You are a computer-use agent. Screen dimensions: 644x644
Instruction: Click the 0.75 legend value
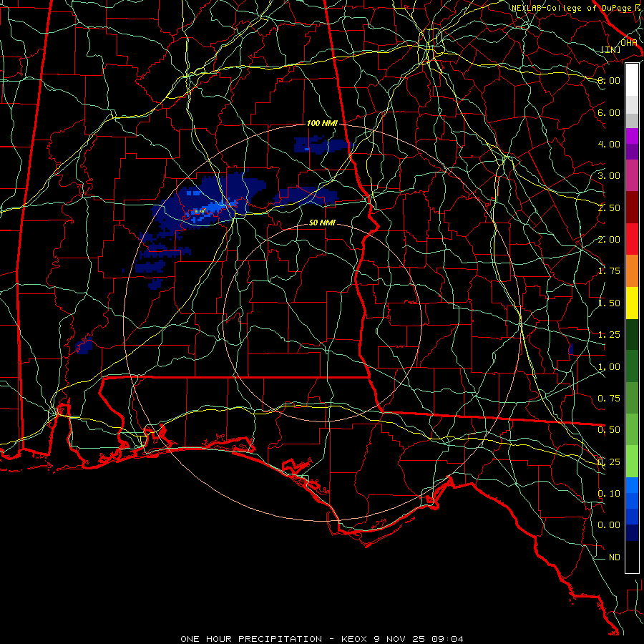pyautogui.click(x=609, y=399)
